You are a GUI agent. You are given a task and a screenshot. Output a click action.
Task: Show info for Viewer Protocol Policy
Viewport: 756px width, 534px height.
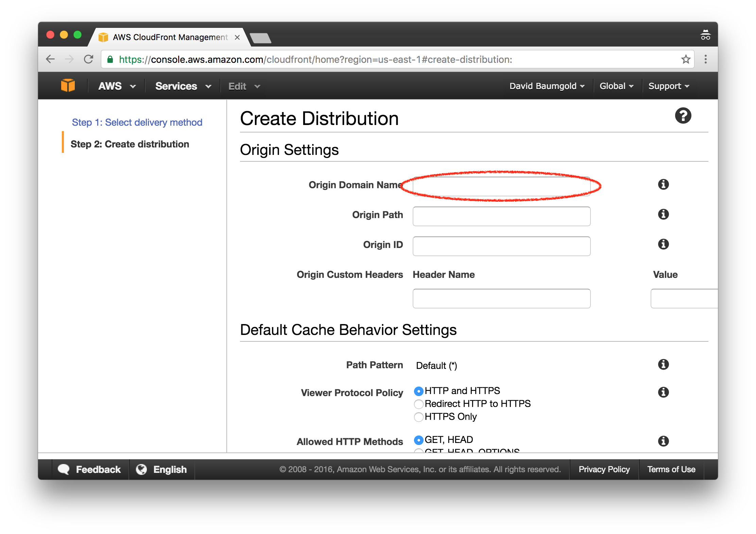click(x=663, y=392)
